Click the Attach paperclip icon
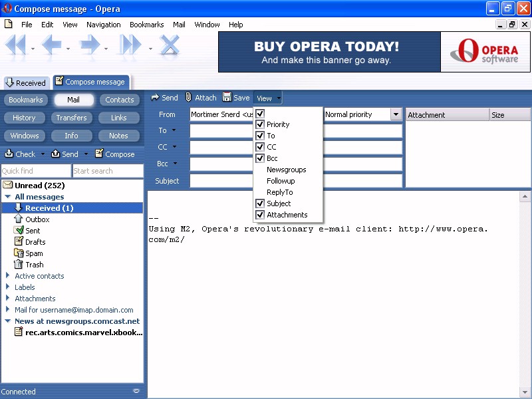Image resolution: width=532 pixels, height=399 pixels. click(189, 98)
